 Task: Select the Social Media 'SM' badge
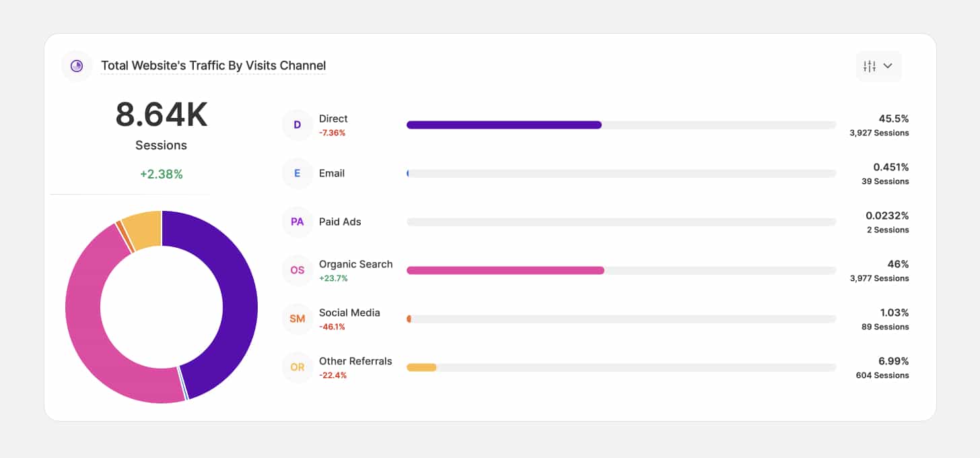click(x=297, y=319)
